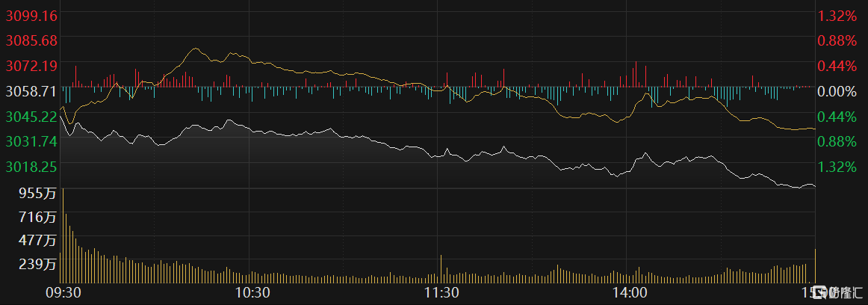Jump to the 09:30 time marker

[x=63, y=292]
